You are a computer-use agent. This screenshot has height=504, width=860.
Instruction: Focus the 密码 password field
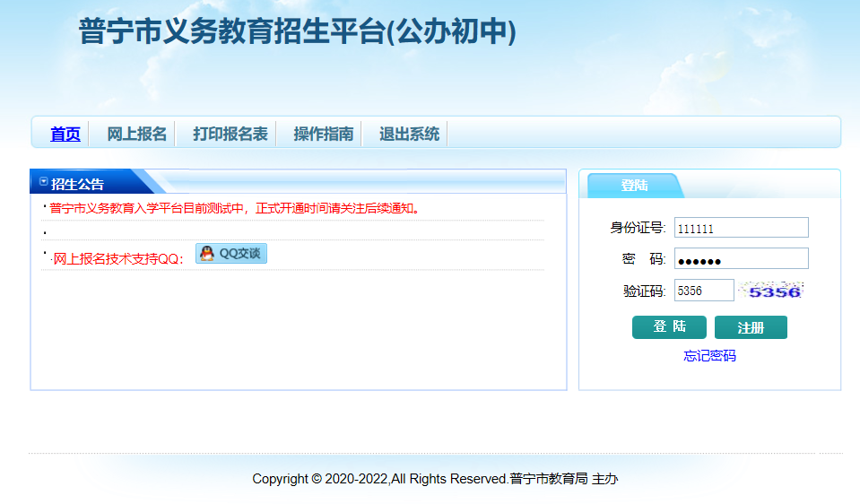(x=741, y=258)
